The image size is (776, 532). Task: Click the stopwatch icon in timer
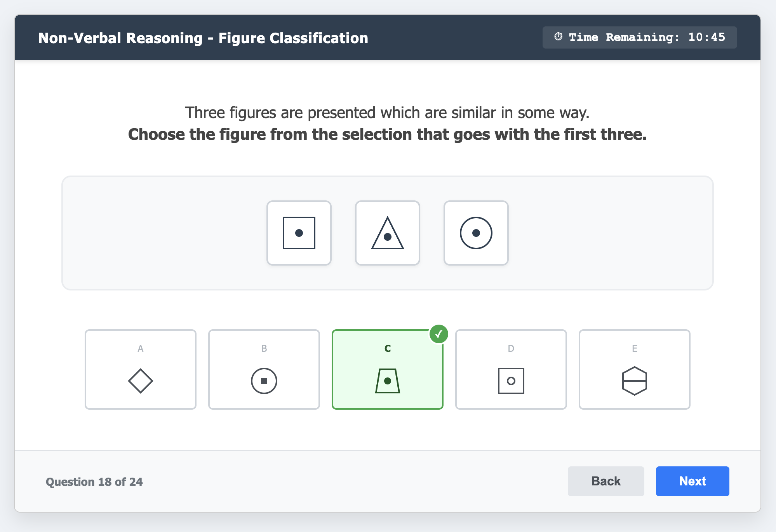558,37
